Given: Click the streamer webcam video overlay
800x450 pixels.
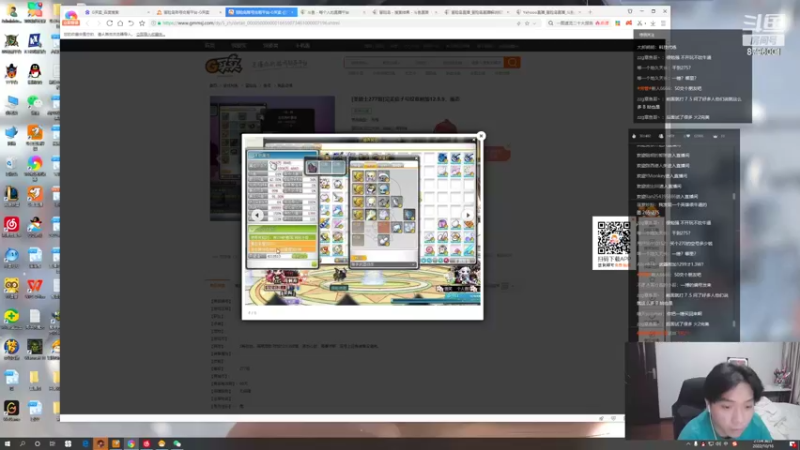Looking at the screenshot, I should point(712,390).
